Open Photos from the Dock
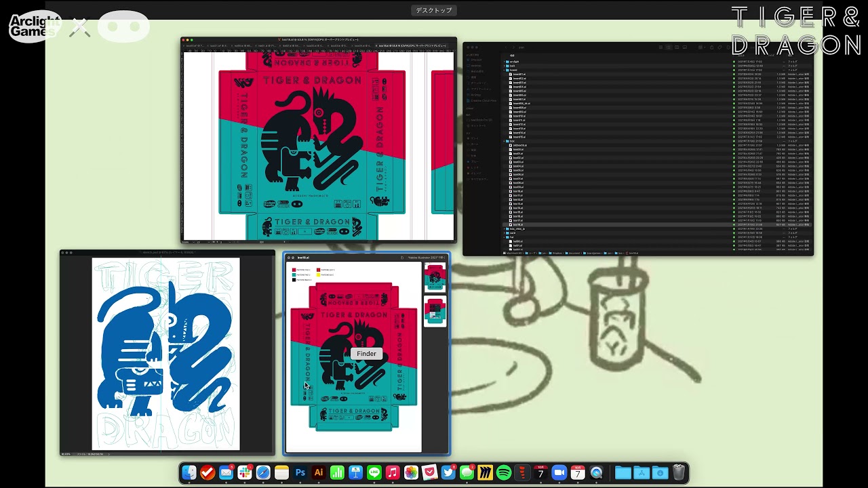The width and height of the screenshot is (868, 488). click(411, 472)
